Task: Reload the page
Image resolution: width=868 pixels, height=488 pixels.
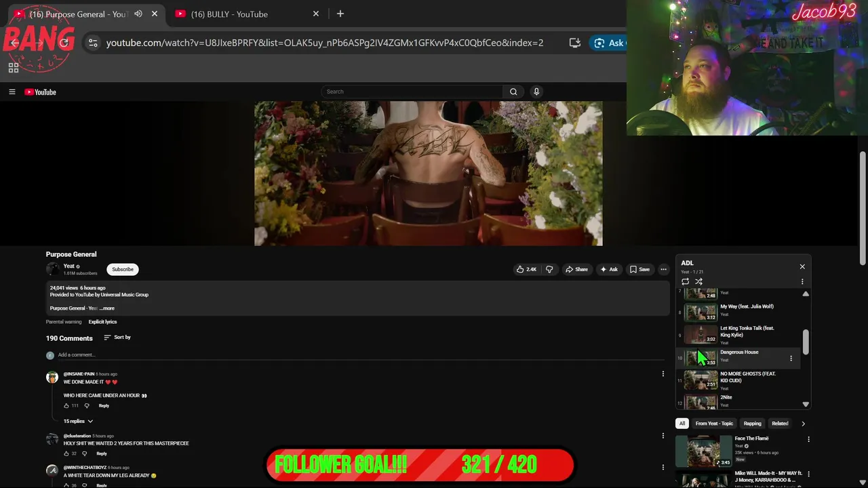Action: [x=64, y=43]
